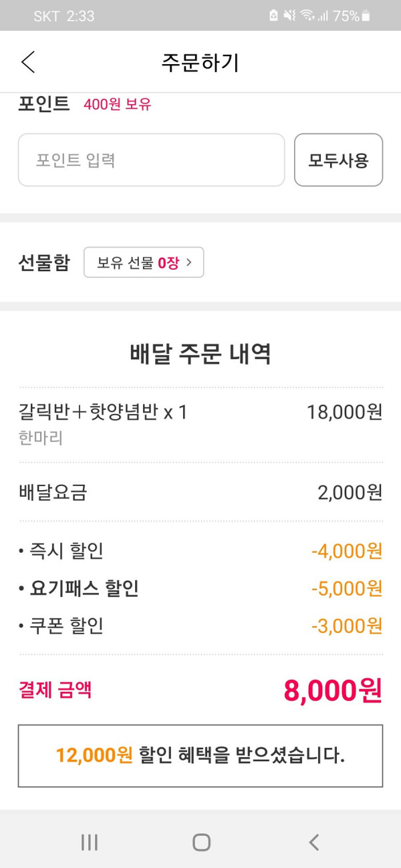
Task: Tap the 즉시 할인 -4,000원 row
Action: click(x=200, y=551)
